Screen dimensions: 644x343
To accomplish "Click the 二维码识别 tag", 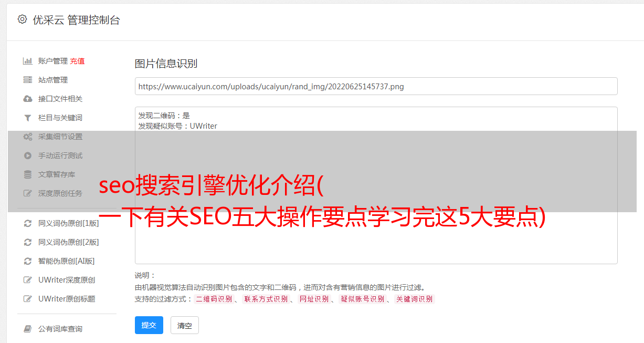I will coord(214,299).
